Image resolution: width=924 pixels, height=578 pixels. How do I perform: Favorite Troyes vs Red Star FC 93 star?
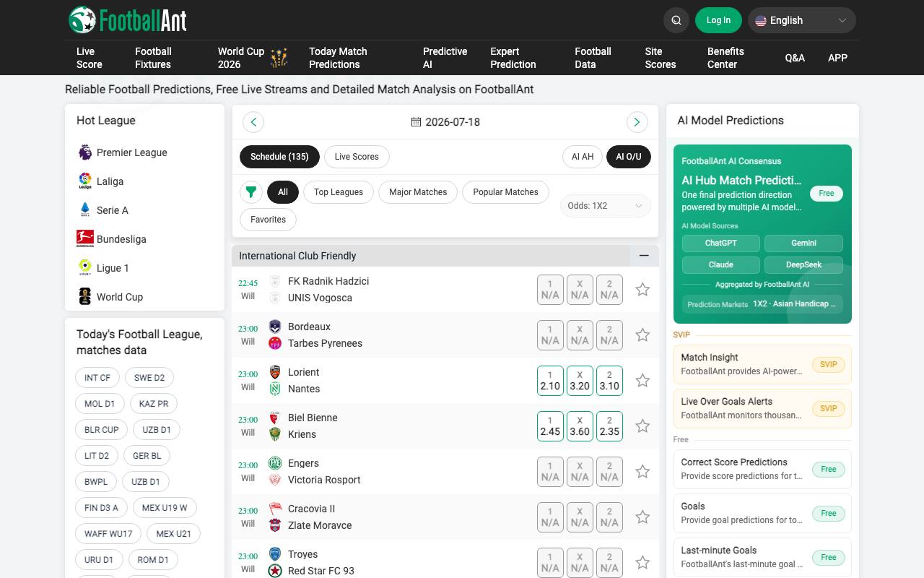point(642,563)
